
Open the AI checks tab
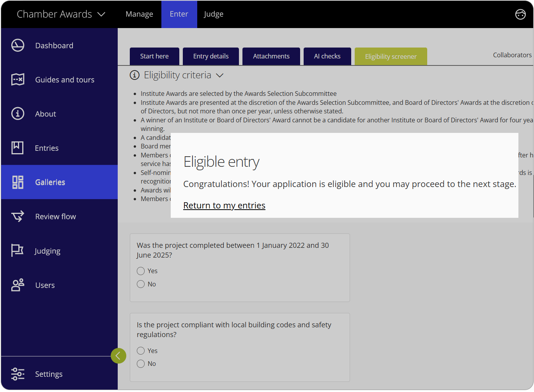coord(327,56)
